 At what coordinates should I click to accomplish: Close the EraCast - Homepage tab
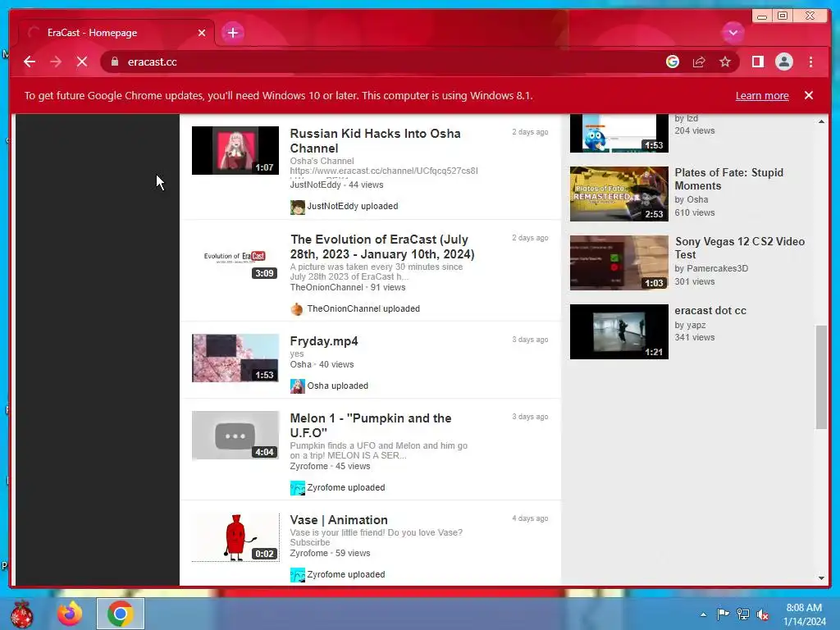pyautogui.click(x=202, y=33)
